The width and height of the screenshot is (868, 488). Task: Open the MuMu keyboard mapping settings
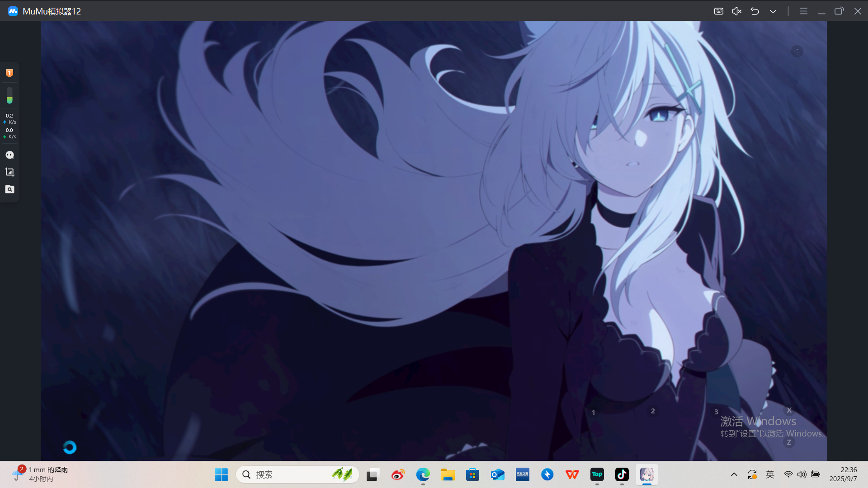(x=719, y=11)
